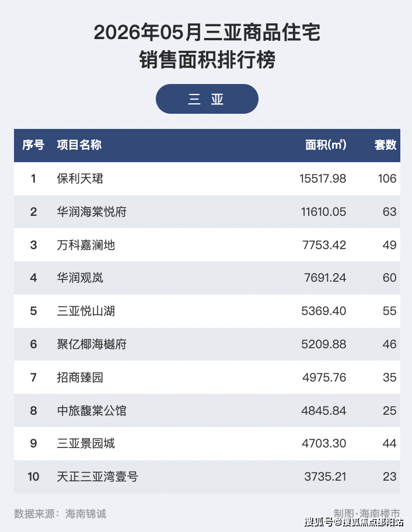Select the 序号 column header

(x=33, y=145)
